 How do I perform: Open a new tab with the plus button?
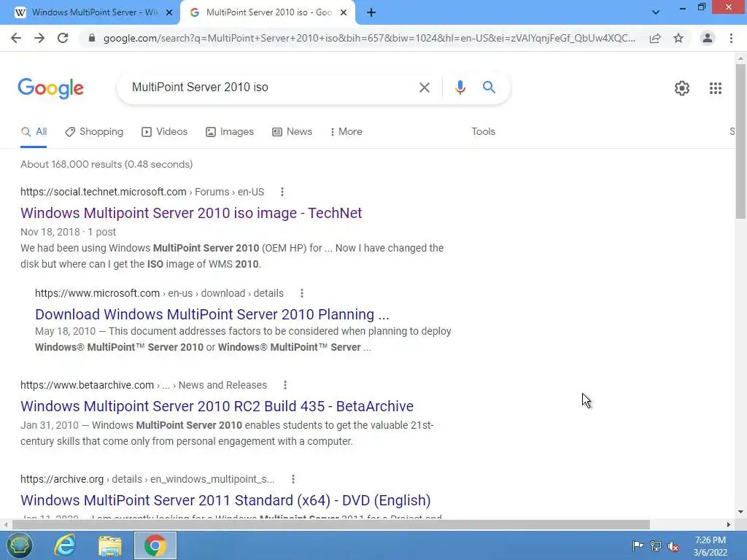point(371,12)
